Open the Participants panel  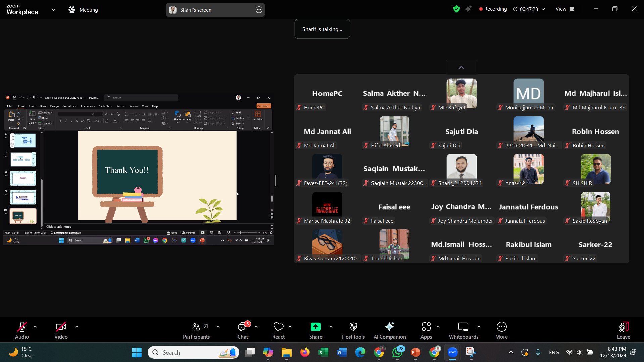tap(196, 330)
